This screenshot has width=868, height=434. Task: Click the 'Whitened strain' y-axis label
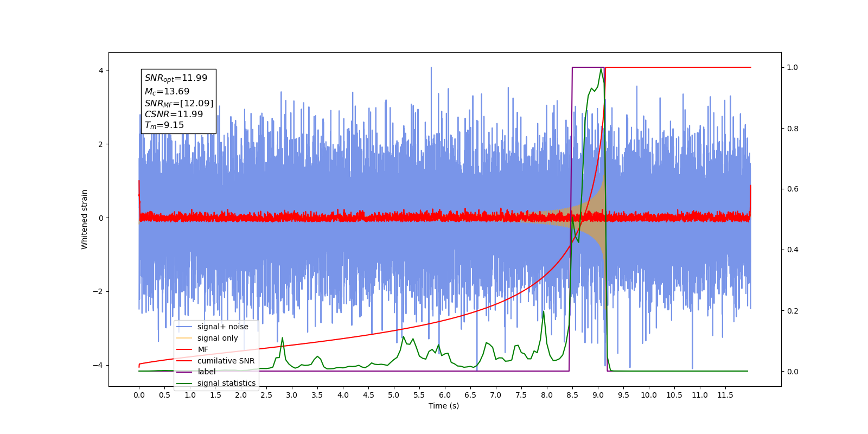[85, 219]
